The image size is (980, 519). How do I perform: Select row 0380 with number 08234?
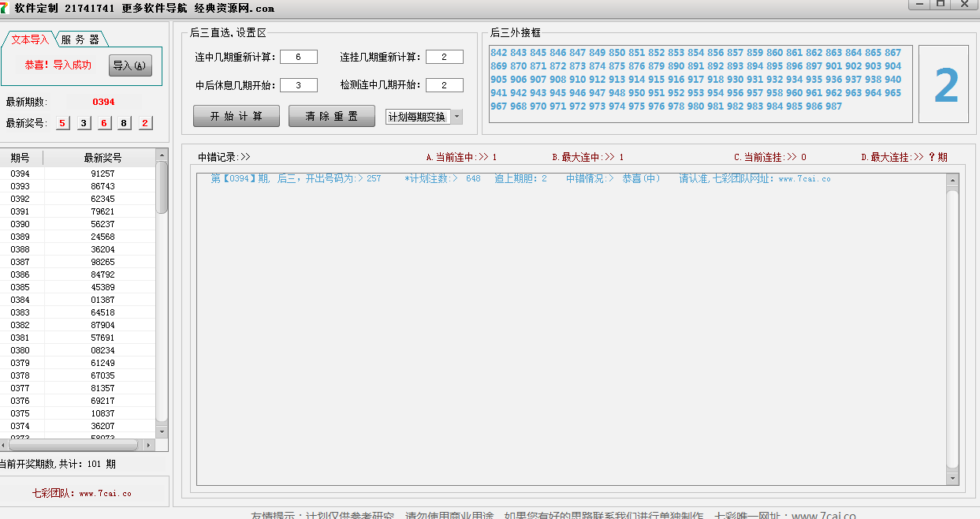point(77,350)
